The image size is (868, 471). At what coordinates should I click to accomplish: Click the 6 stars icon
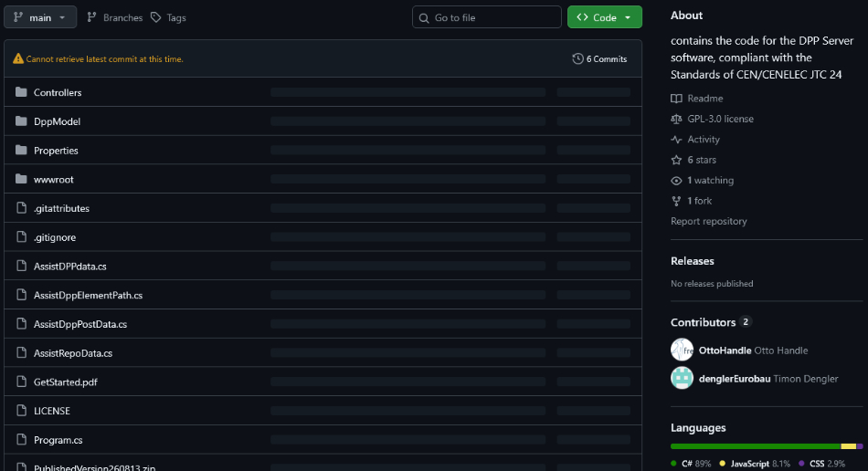(x=676, y=160)
